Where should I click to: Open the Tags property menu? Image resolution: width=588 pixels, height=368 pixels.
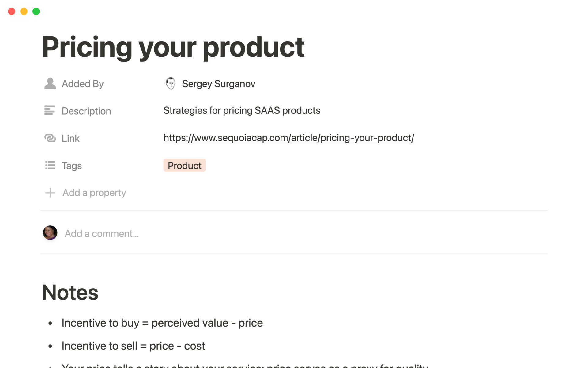[x=72, y=166]
